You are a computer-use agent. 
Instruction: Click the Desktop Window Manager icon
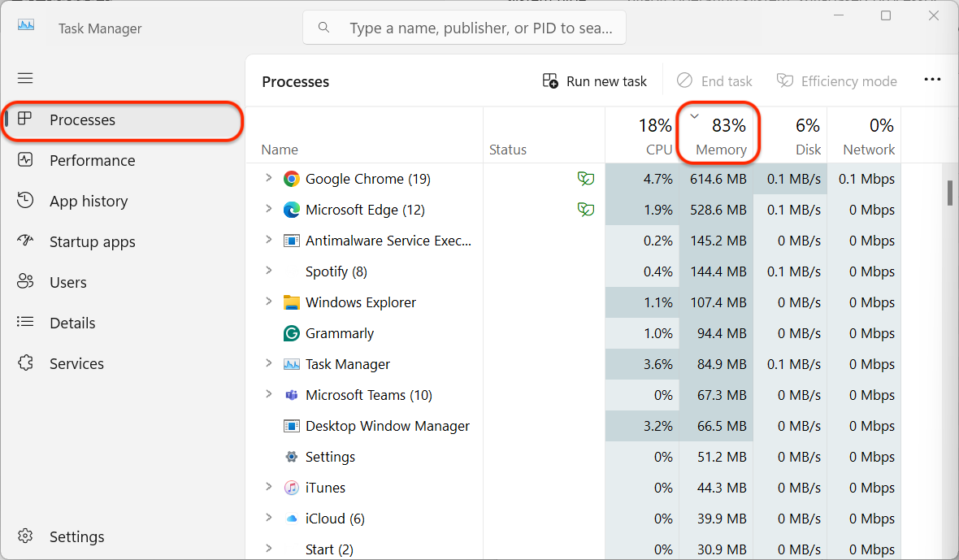point(292,426)
